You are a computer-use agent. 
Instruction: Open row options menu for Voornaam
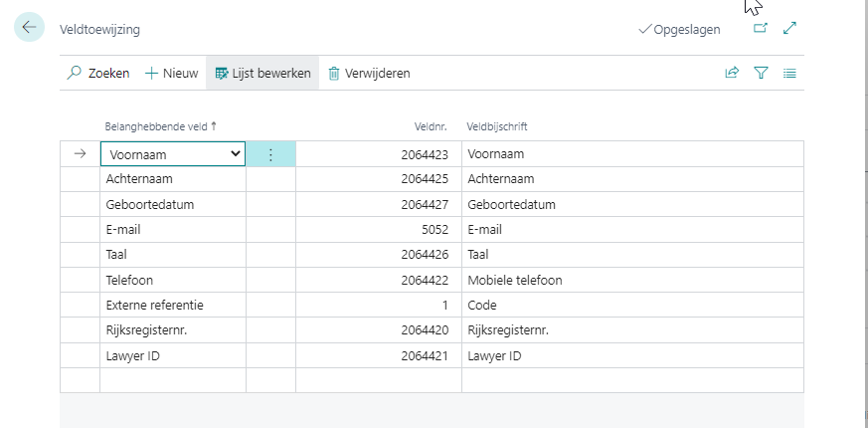coord(270,154)
